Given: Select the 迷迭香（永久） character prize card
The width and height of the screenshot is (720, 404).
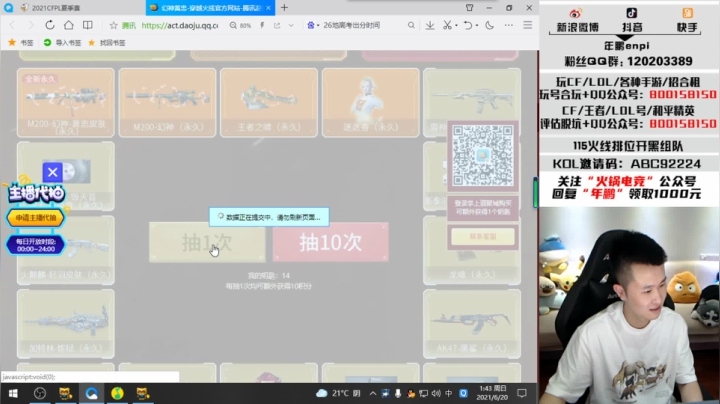Looking at the screenshot, I should tap(371, 103).
